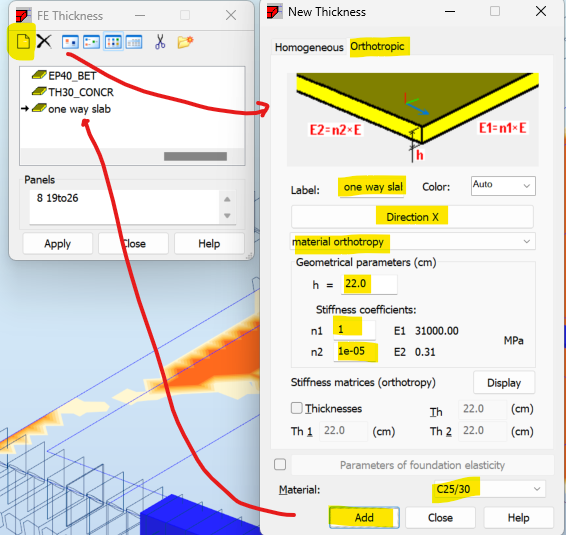Viewport: 566px width, 535px height.
Task: Open the folder database icon in FE Thickness
Action: point(186,42)
